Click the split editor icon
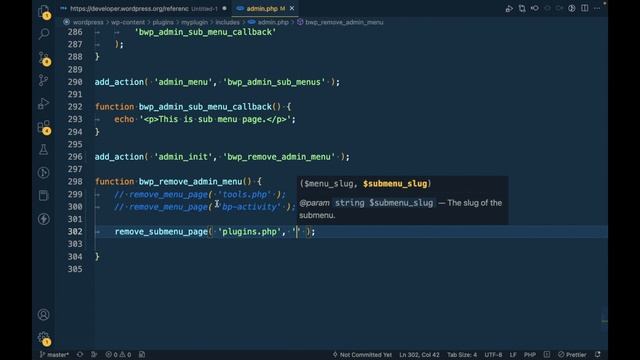This screenshot has height=360, width=640. point(584,9)
